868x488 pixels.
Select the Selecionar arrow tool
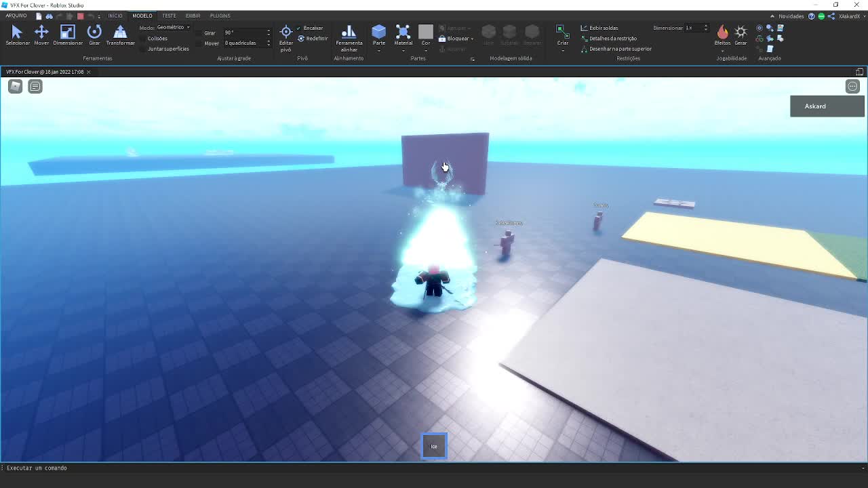pyautogui.click(x=17, y=33)
